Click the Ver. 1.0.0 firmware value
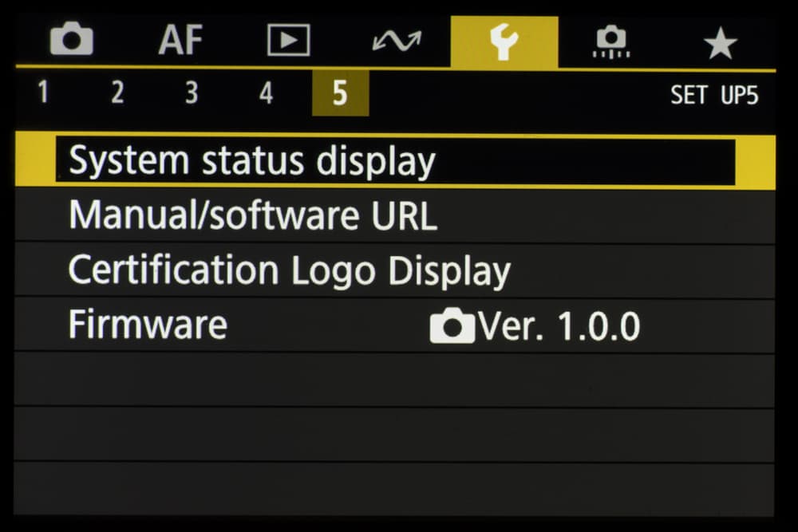 pyautogui.click(x=559, y=326)
